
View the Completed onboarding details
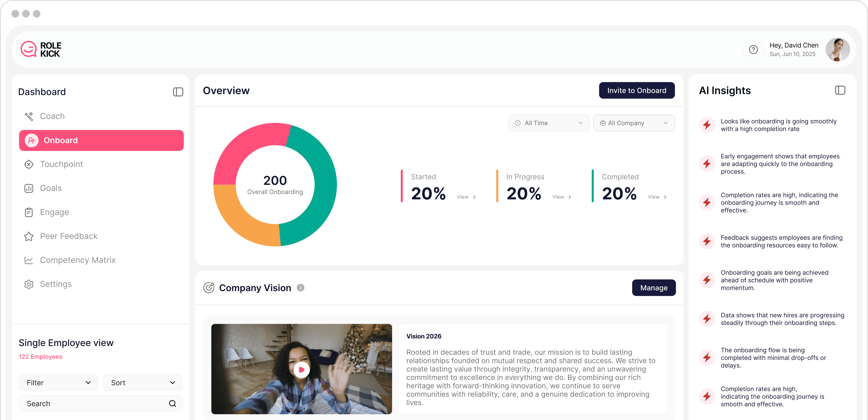657,197
